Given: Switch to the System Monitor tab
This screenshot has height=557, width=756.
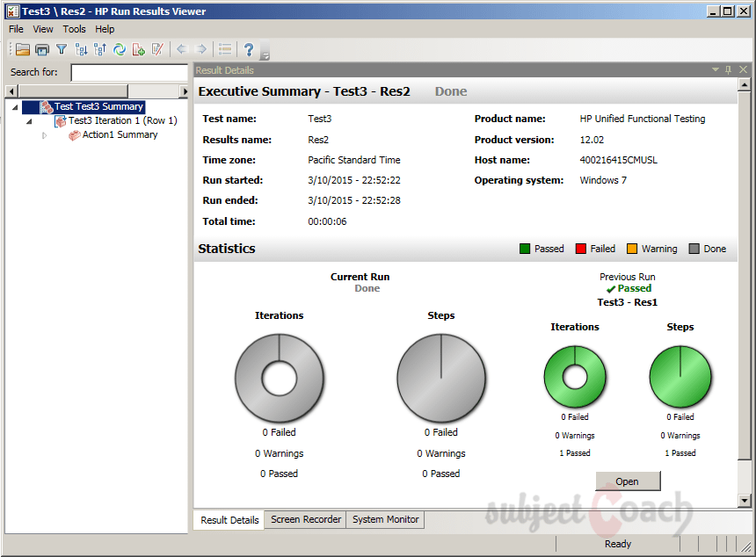Looking at the screenshot, I should click(385, 519).
